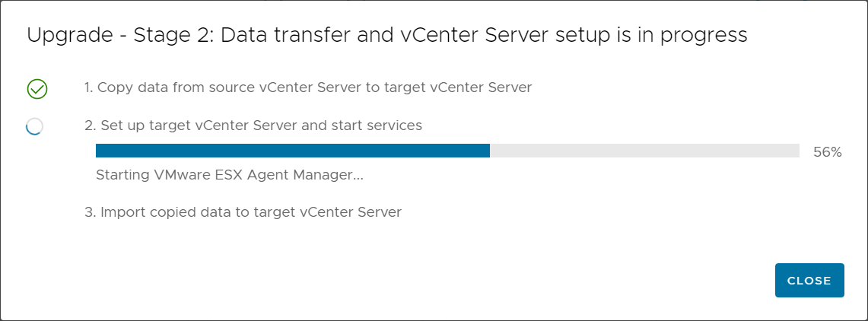Viewport: 868px width, 321px height.
Task: Click the 56% progress percentage label
Action: pos(828,153)
